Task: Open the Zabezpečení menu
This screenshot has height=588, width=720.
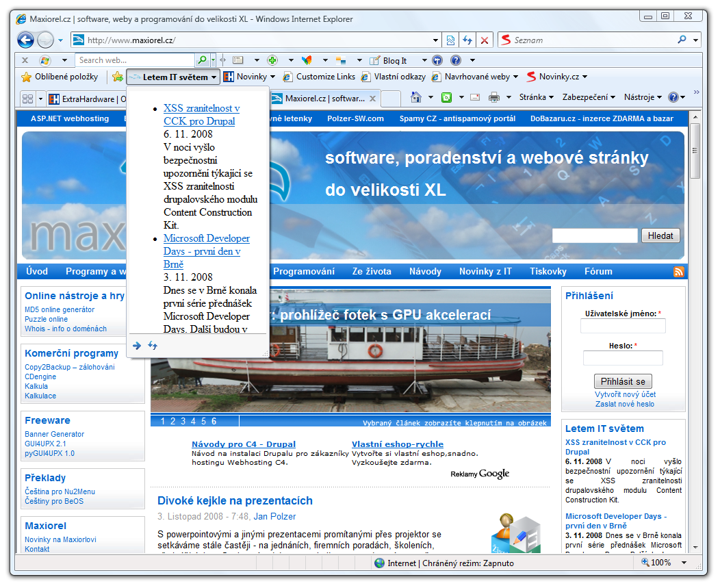Action: point(588,97)
